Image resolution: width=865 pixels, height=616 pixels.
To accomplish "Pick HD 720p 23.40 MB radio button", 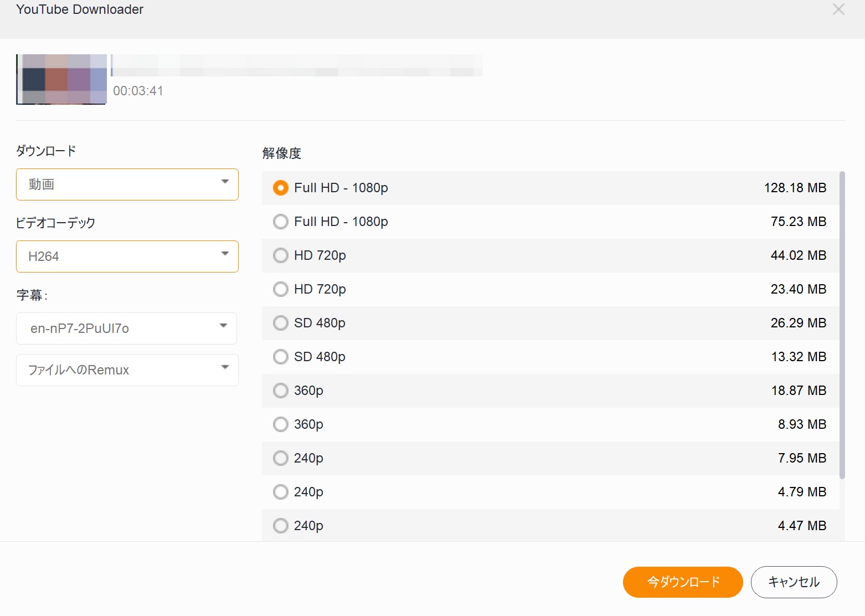I will (281, 290).
